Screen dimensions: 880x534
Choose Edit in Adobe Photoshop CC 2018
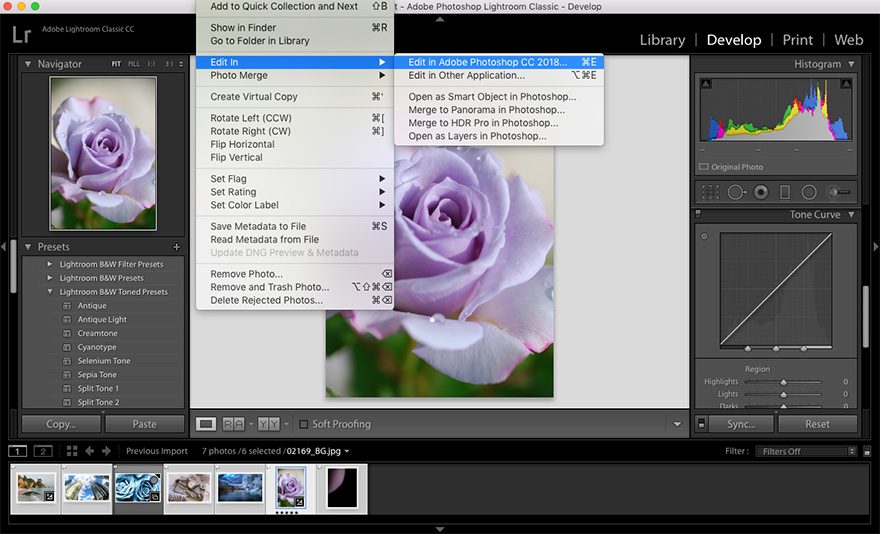[487, 62]
